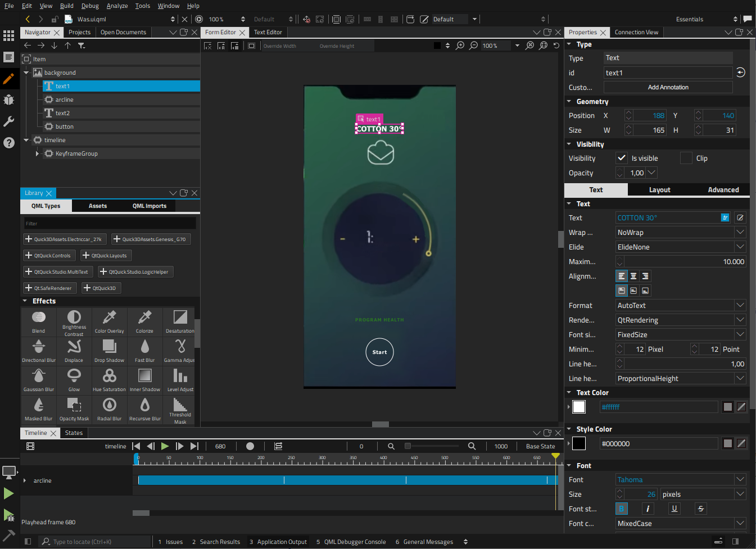This screenshot has width=756, height=549.
Task: Click the tr translation icon beside Text field
Action: point(725,217)
